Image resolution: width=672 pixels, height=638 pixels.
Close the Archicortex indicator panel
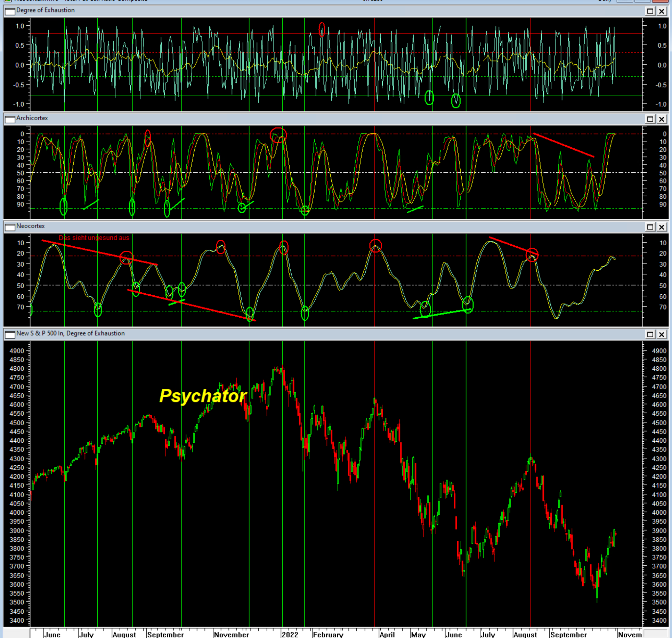[x=662, y=119]
